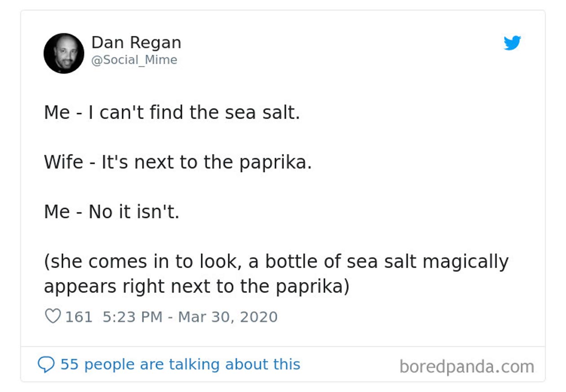Click the display name Dan Regan
The image size is (566, 392).
pos(136,43)
